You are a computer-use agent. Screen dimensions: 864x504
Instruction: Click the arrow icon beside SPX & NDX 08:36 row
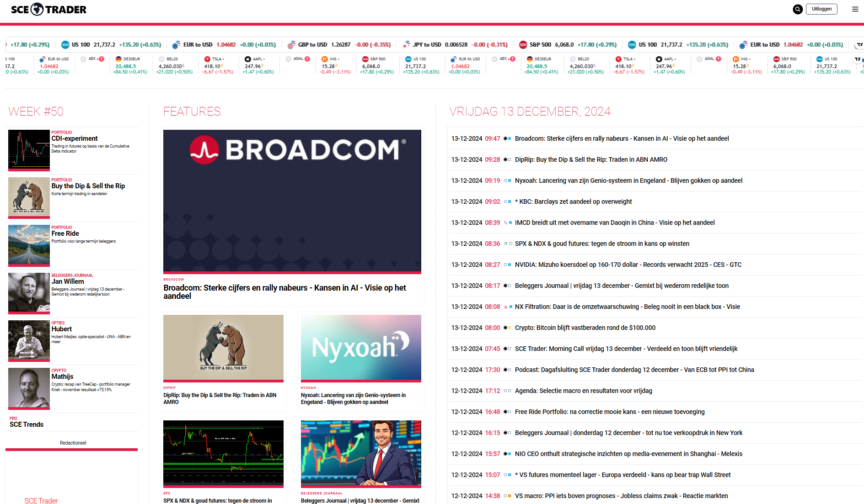coord(505,244)
